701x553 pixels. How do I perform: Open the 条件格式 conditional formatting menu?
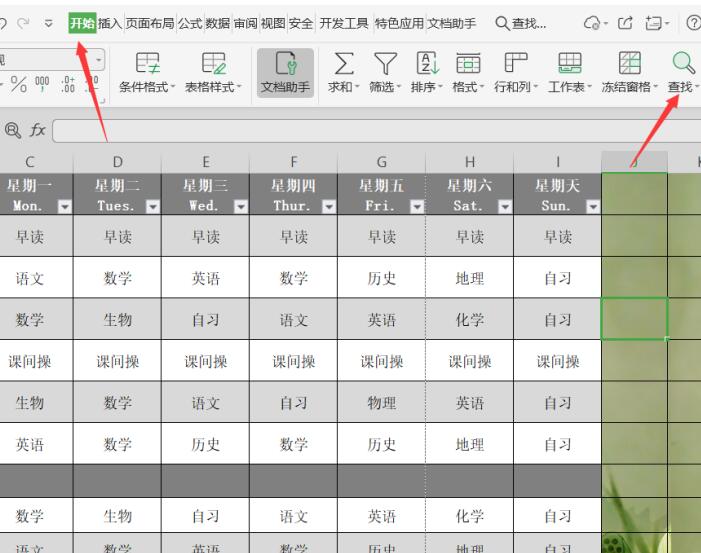tap(147, 72)
